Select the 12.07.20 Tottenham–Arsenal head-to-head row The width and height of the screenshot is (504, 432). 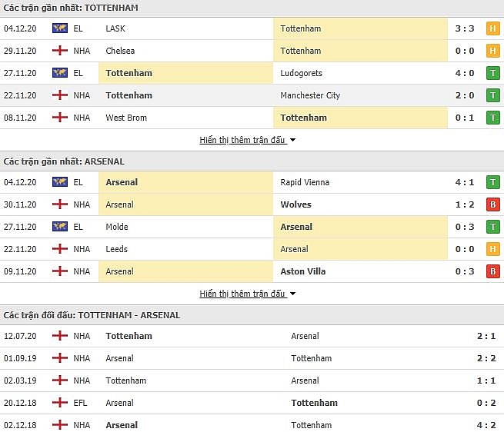click(x=252, y=336)
